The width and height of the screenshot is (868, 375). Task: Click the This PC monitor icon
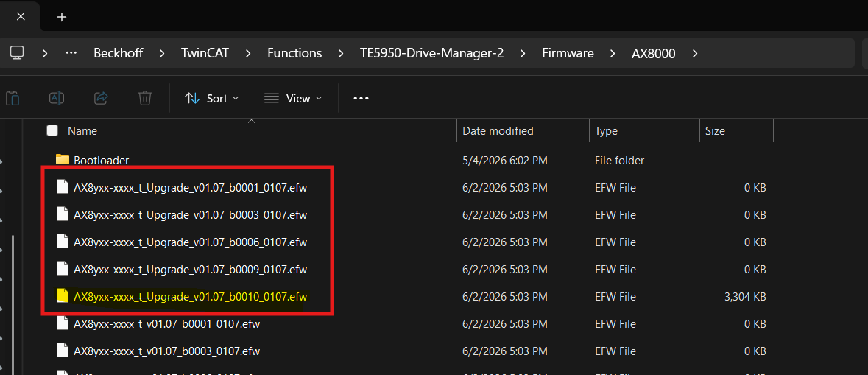[17, 52]
